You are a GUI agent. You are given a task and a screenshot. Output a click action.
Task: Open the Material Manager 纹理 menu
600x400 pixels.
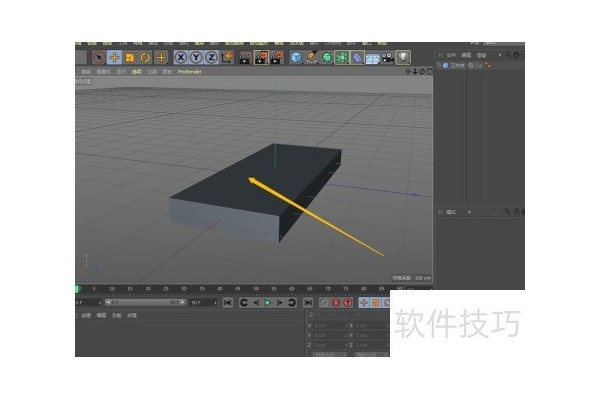[x=132, y=316]
